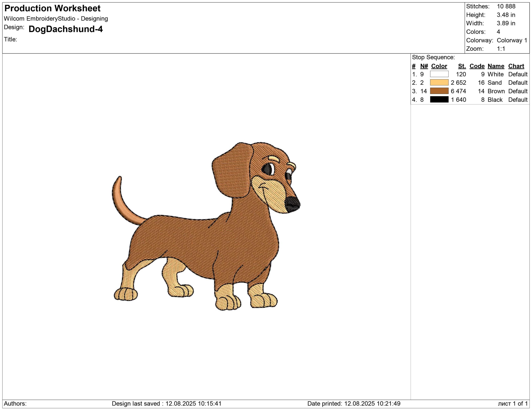Click the Color column header

pos(439,66)
